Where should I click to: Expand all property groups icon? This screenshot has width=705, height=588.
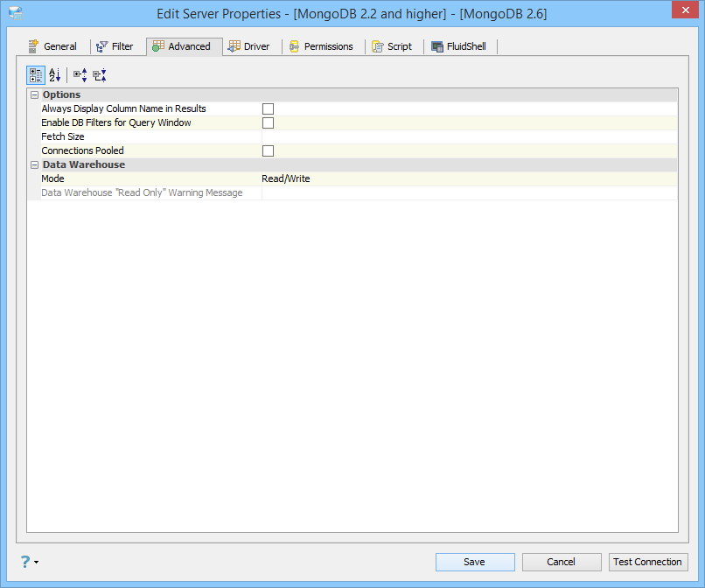(x=80, y=75)
